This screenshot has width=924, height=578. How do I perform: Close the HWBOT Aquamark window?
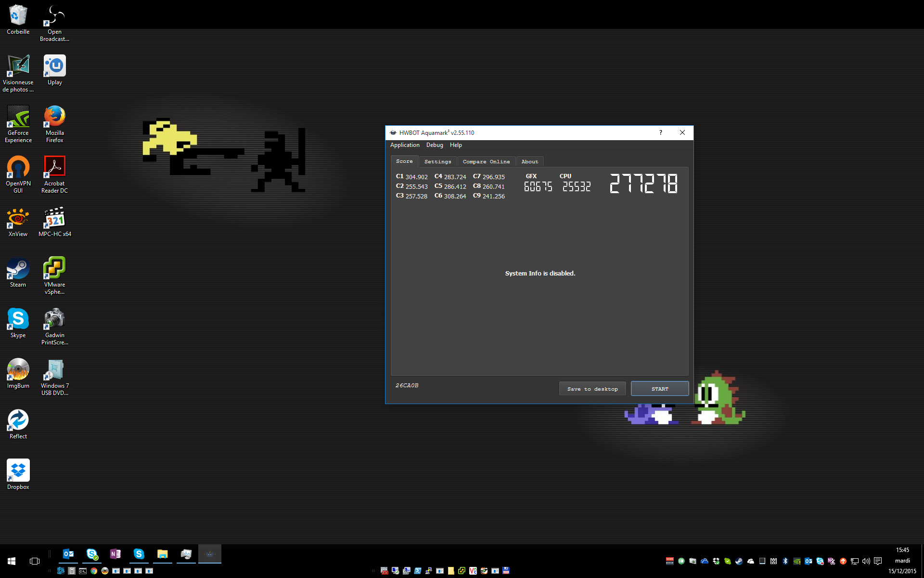[x=682, y=132]
